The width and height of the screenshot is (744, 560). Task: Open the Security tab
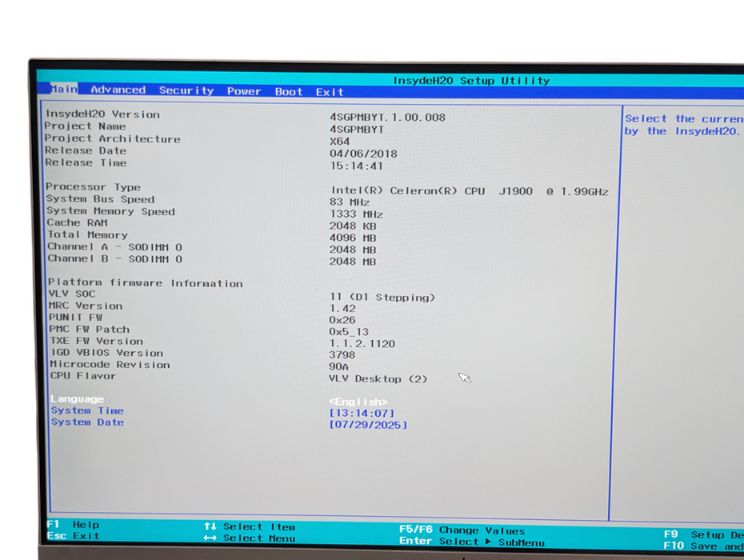coord(186,90)
